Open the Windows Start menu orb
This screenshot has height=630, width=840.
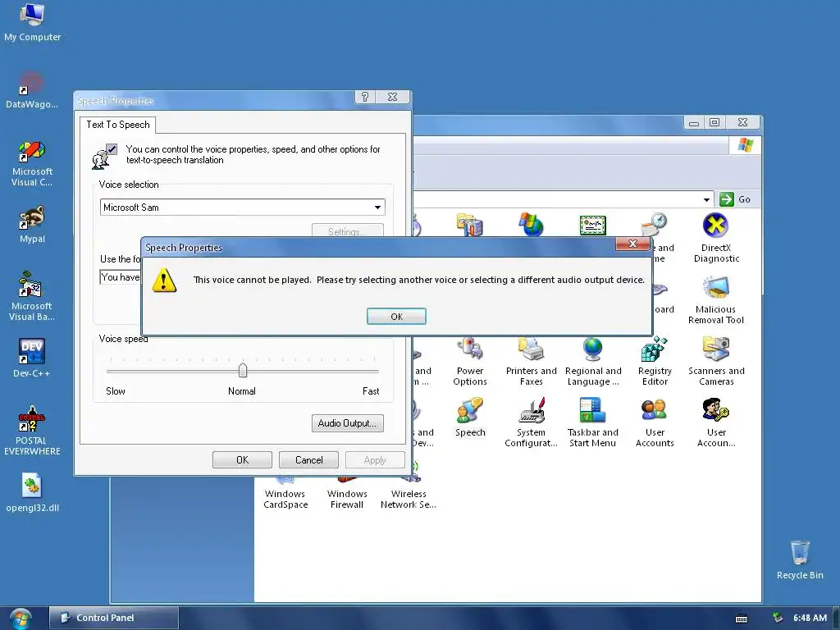click(21, 619)
